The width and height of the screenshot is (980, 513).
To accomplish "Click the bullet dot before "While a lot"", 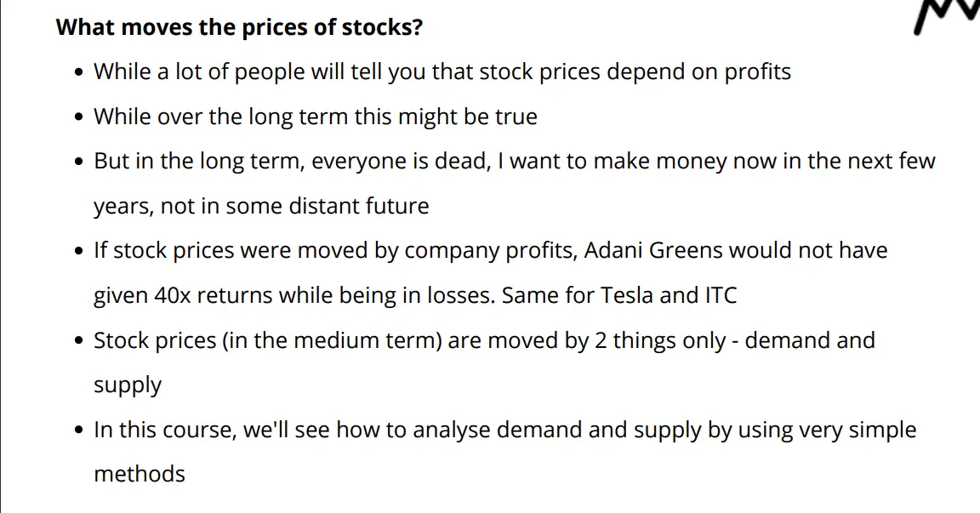I will [80, 72].
